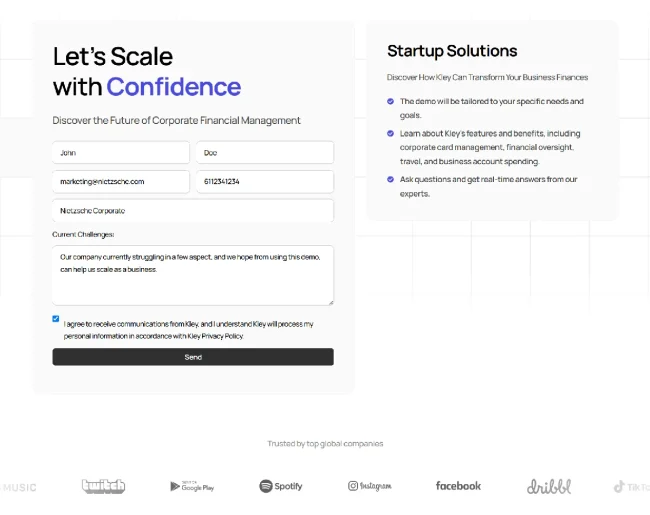Focus the last name field containing Doe
Screen dimensions: 650x515
click(x=264, y=153)
